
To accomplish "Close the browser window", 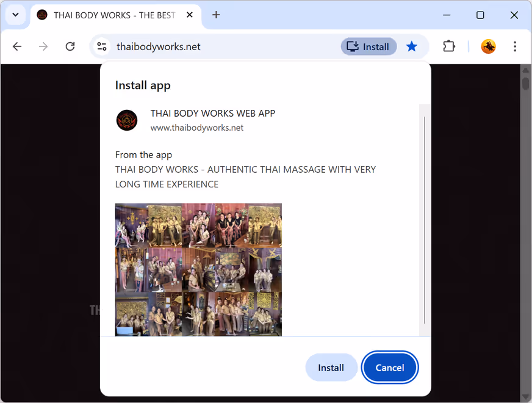I will pos(514,15).
